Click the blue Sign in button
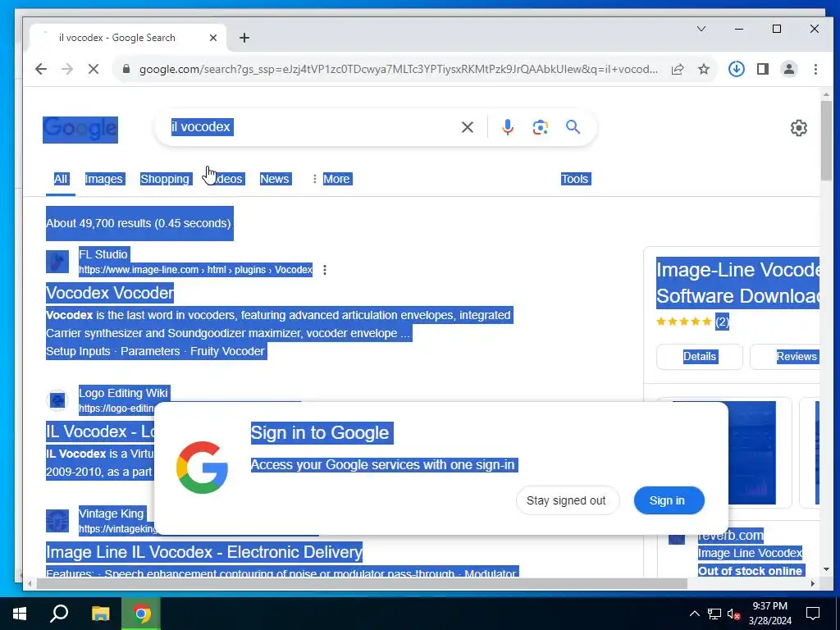 669,500
